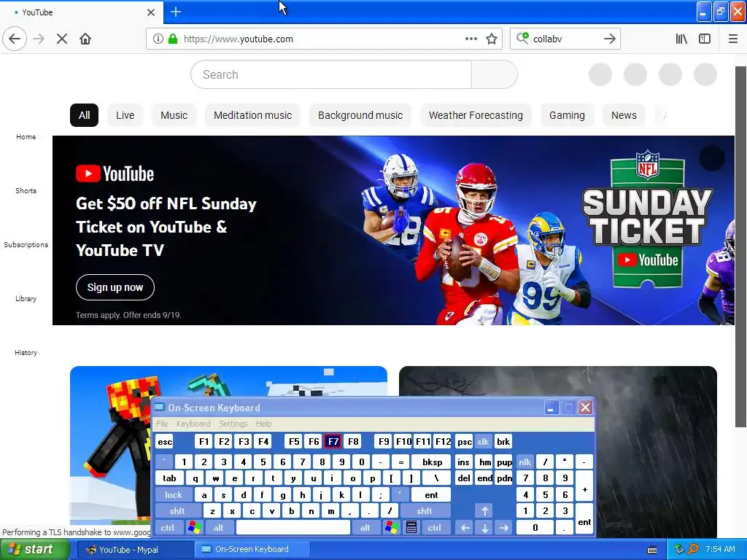The image size is (747, 560).
Task: Open a new tab with plus button
Action: 176,12
